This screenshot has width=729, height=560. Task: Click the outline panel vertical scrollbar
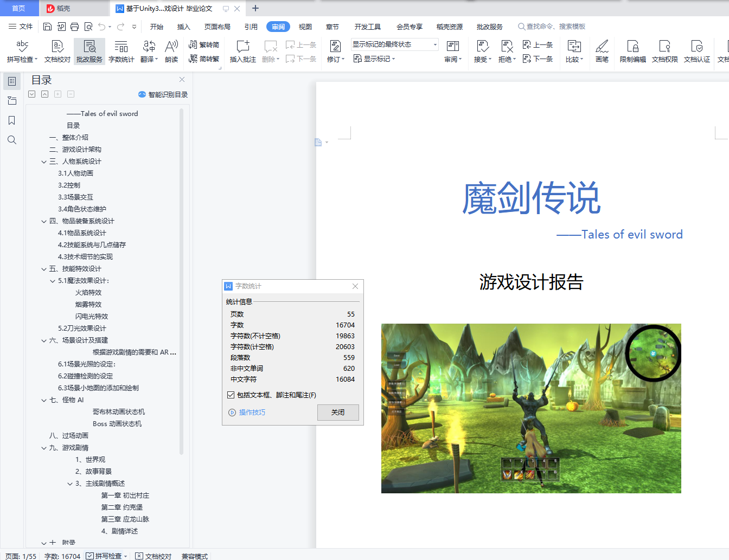182,281
